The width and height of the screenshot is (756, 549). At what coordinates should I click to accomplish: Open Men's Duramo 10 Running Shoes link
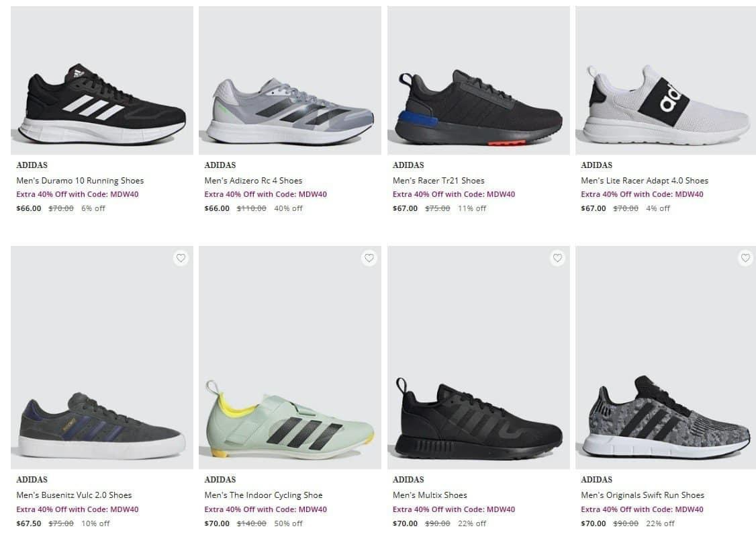pos(80,181)
